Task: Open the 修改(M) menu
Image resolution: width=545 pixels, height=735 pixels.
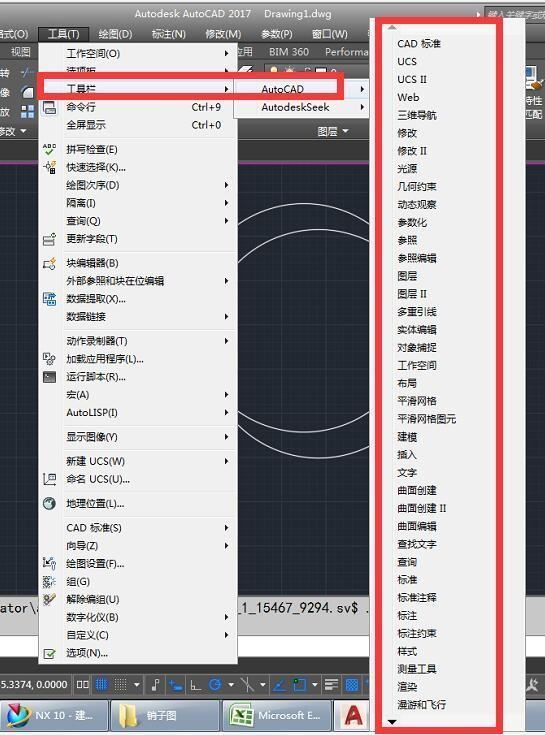Action: coord(223,34)
